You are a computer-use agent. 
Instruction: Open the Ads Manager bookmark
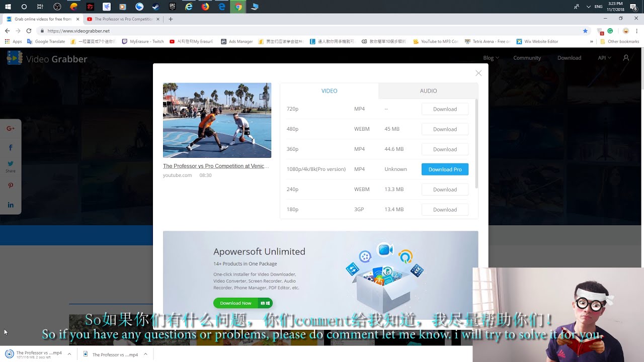tap(237, 42)
